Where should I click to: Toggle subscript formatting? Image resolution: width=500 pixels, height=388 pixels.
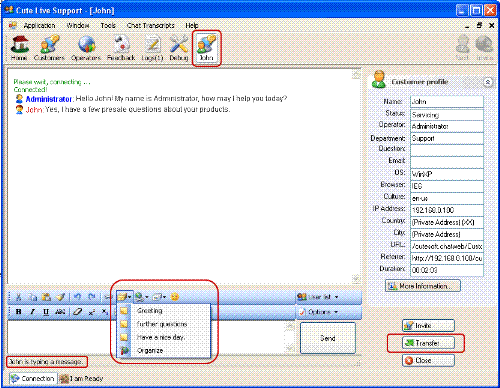pos(105,312)
